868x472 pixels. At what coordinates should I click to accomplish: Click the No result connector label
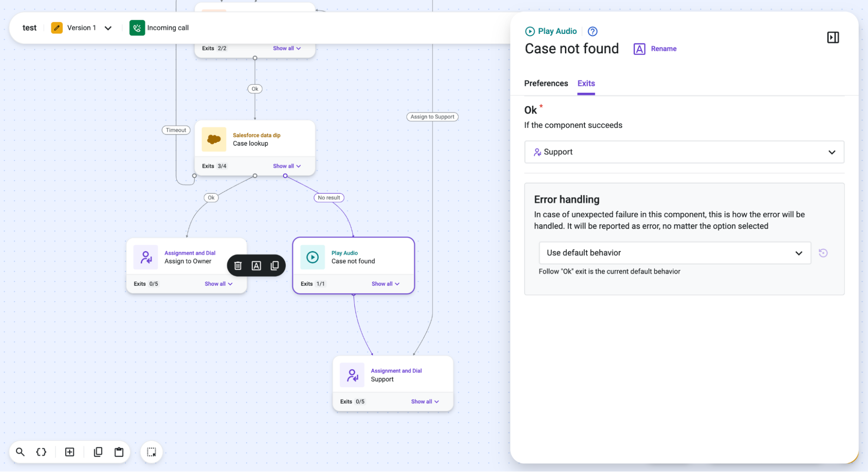pyautogui.click(x=329, y=198)
